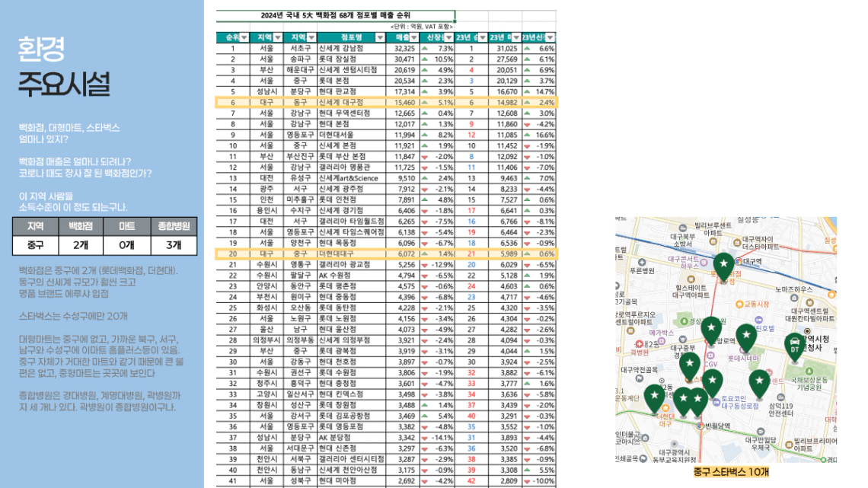The width and height of the screenshot is (868, 488).
Task: Click the Starbucks map thumbnail image
Action: [726, 340]
